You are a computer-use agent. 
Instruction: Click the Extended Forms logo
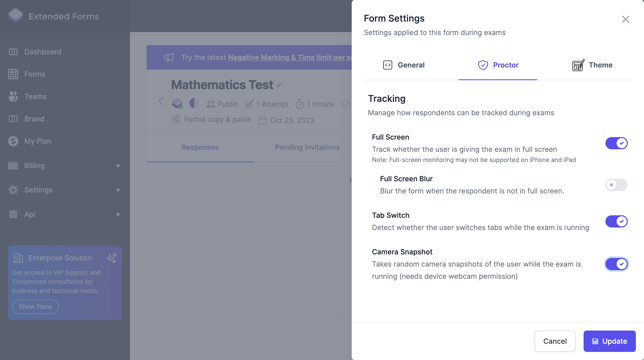click(16, 16)
